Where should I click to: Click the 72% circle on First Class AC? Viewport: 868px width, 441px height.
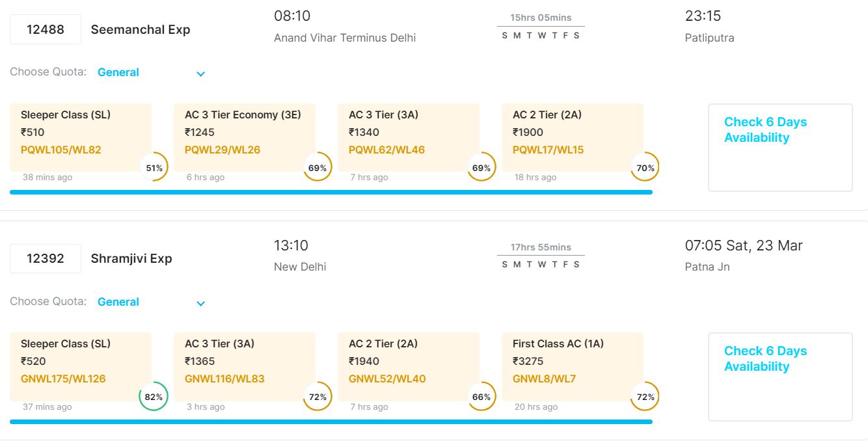(x=645, y=397)
